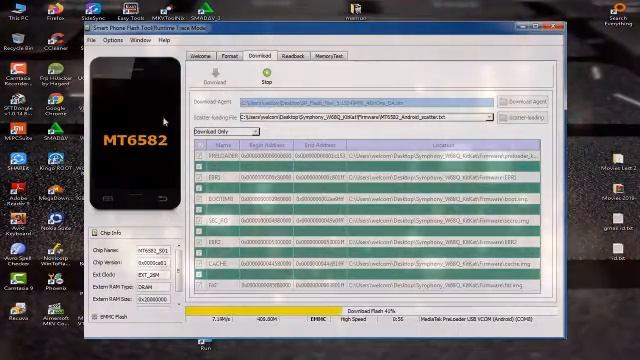Open the Options menu

click(113, 40)
